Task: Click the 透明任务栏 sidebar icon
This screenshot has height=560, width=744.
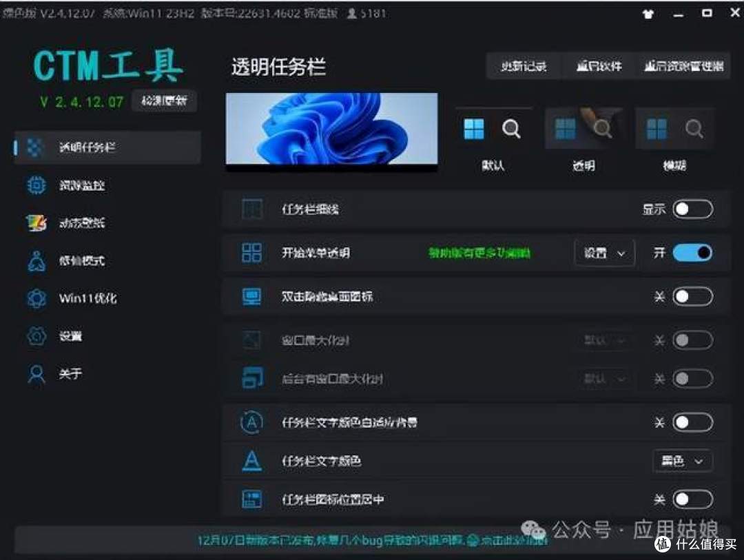Action: 34,147
